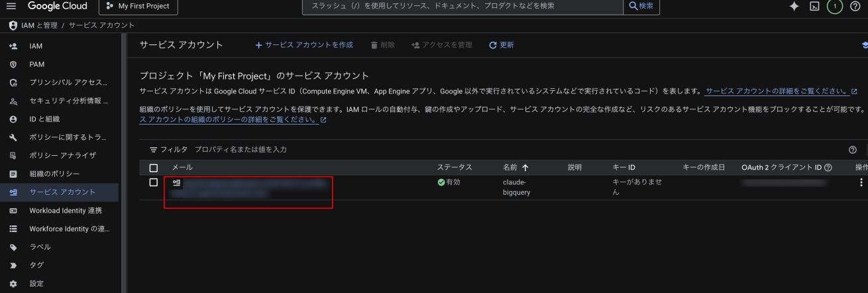
Task: Open the three-dot actions menu for claude-bigquery
Action: click(861, 182)
